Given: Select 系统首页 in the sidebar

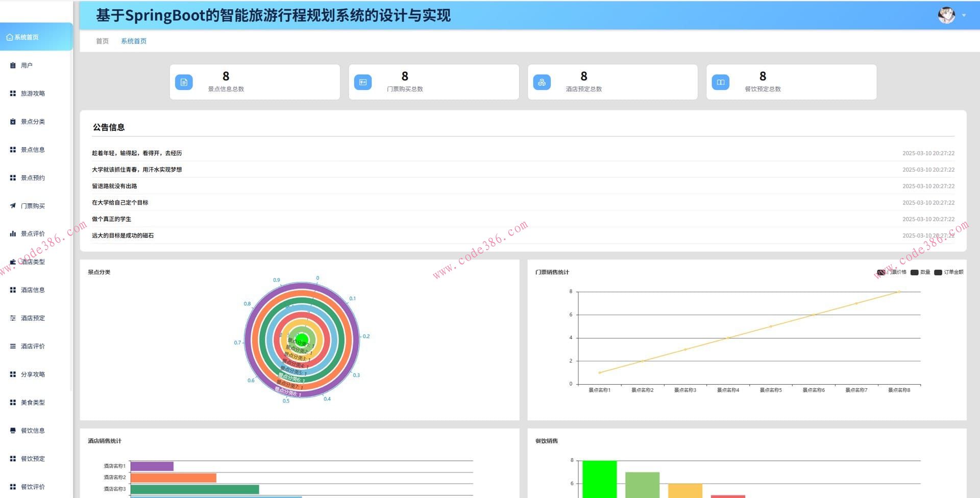Looking at the screenshot, I should click(x=36, y=37).
